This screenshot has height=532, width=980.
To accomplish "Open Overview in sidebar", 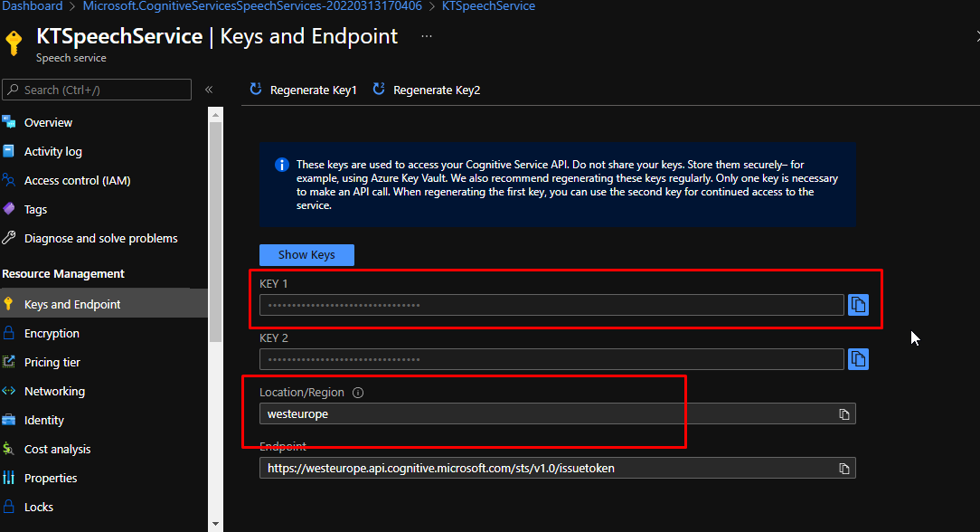I will (48, 123).
